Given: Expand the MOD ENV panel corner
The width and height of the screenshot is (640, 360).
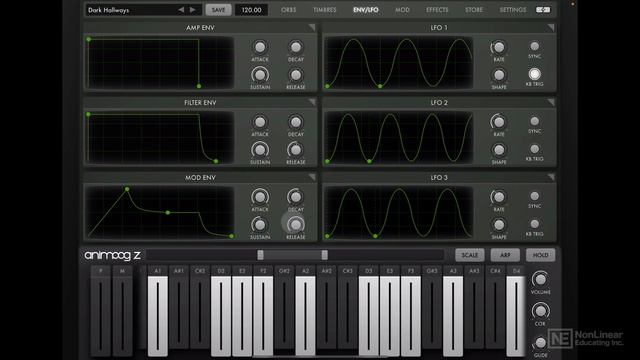Looking at the screenshot, I should click(312, 177).
